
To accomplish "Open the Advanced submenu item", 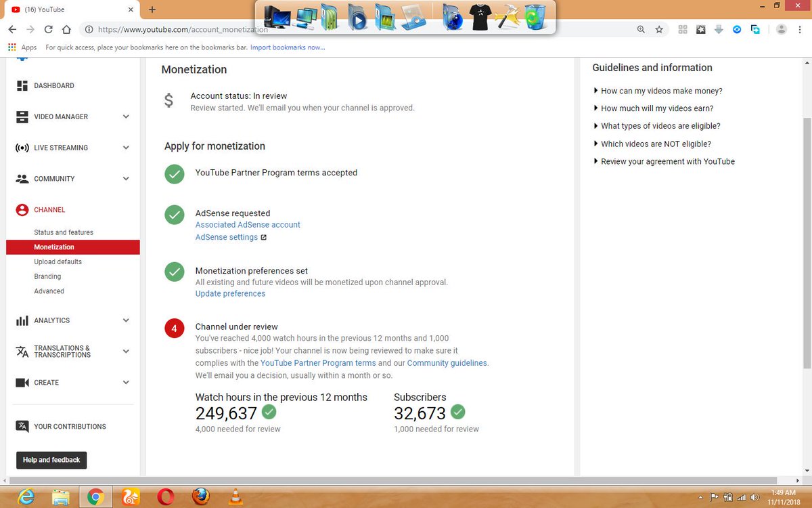I will [x=49, y=291].
